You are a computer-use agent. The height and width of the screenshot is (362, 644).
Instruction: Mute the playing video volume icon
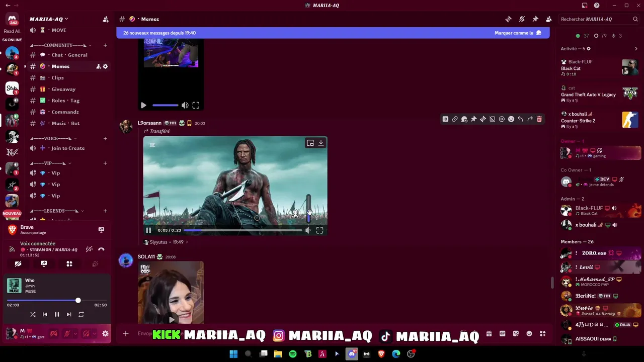(x=308, y=230)
